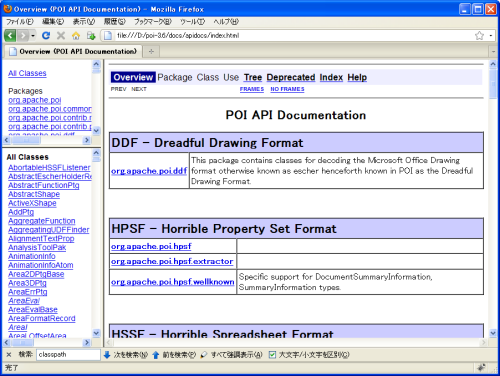
Task: Click the FRAMES link
Action: tap(252, 89)
